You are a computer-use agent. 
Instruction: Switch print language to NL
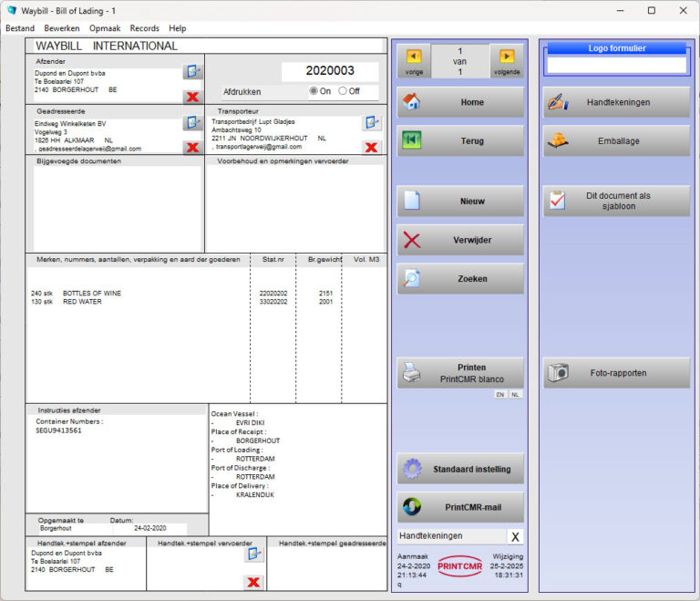pos(515,395)
